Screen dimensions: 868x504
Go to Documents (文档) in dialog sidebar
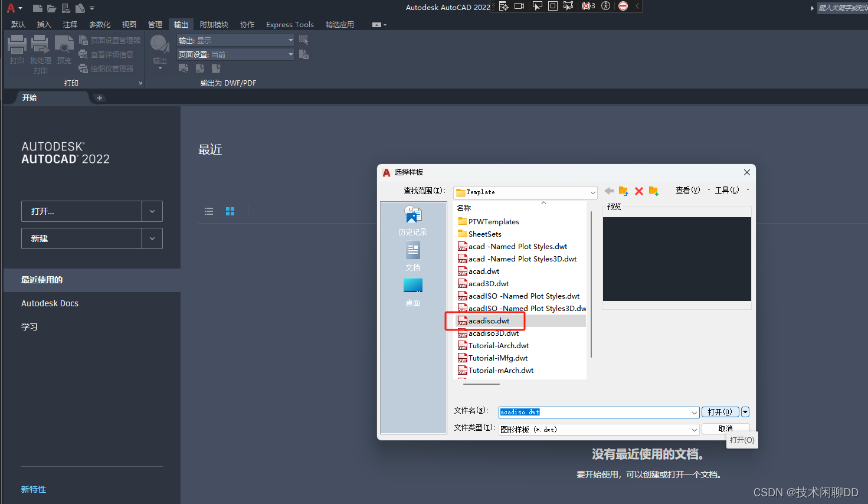coord(413,256)
